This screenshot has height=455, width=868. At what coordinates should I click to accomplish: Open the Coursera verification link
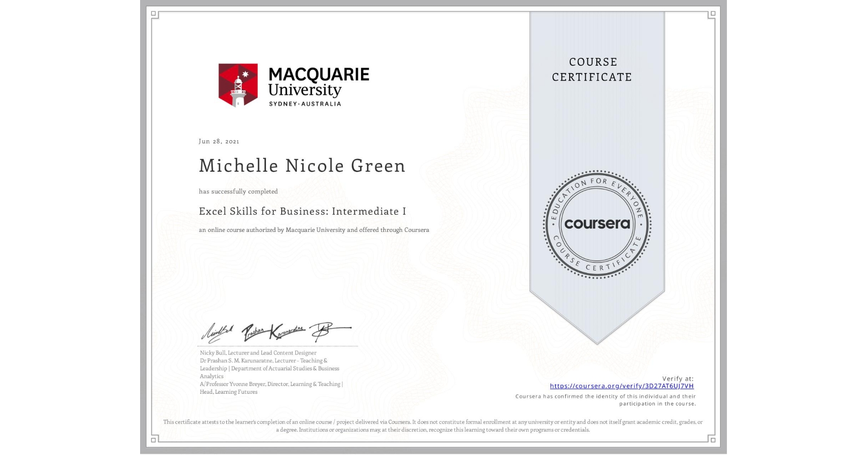tap(623, 386)
